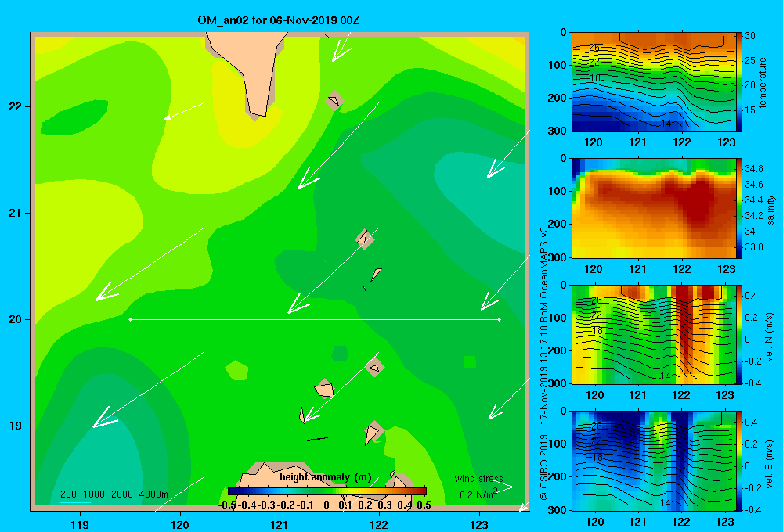Click the '0.2 N/m' wind stress value

tap(478, 494)
